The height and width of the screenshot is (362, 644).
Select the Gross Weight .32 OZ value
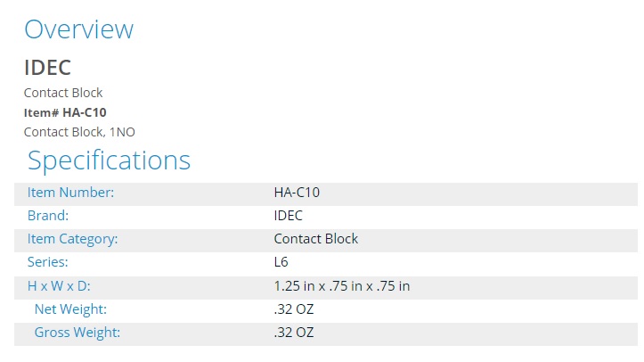(294, 333)
